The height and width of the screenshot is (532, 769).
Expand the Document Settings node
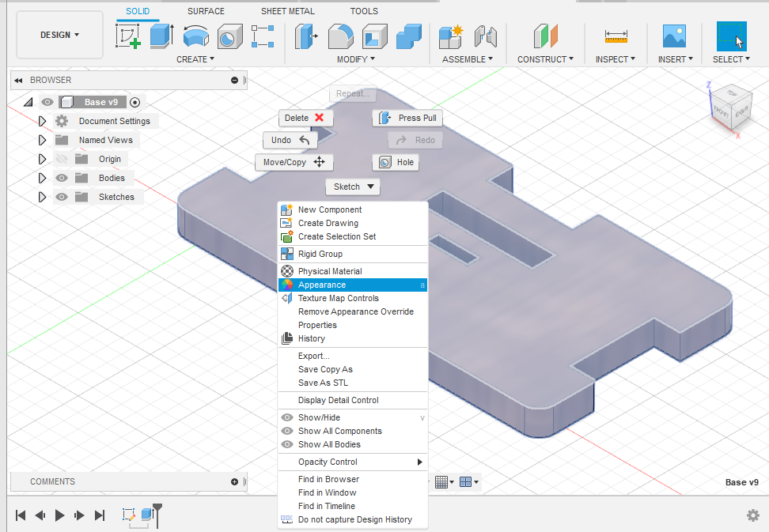42,121
